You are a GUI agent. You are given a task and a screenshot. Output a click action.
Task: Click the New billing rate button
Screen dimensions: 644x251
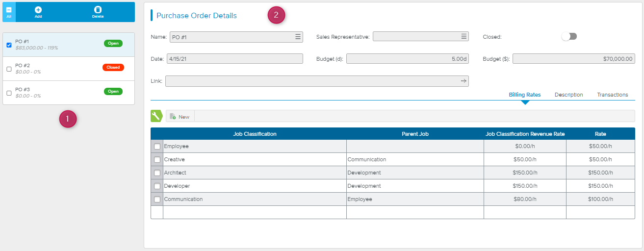pyautogui.click(x=180, y=116)
